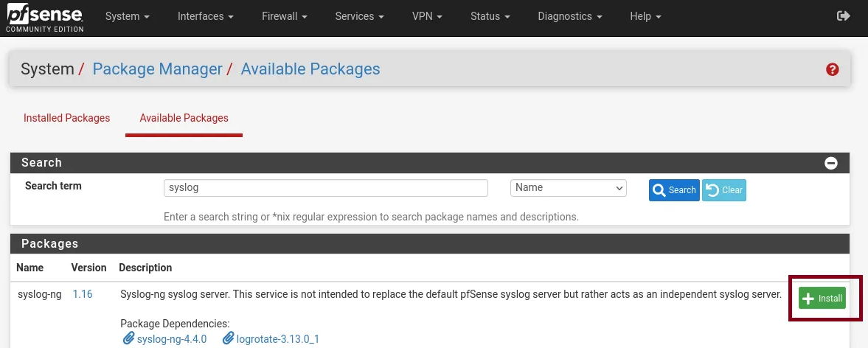
Task: Open the Help menu
Action: pos(645,17)
